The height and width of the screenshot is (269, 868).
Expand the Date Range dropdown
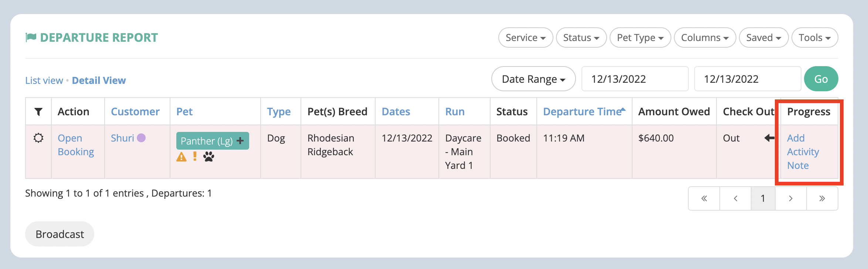533,79
